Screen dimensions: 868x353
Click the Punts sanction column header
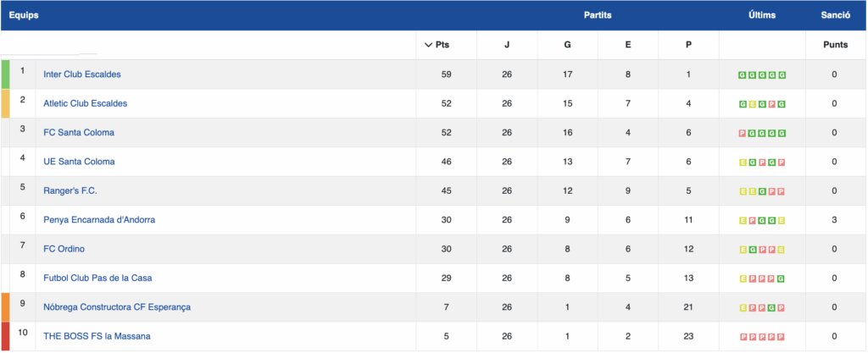[x=835, y=46]
